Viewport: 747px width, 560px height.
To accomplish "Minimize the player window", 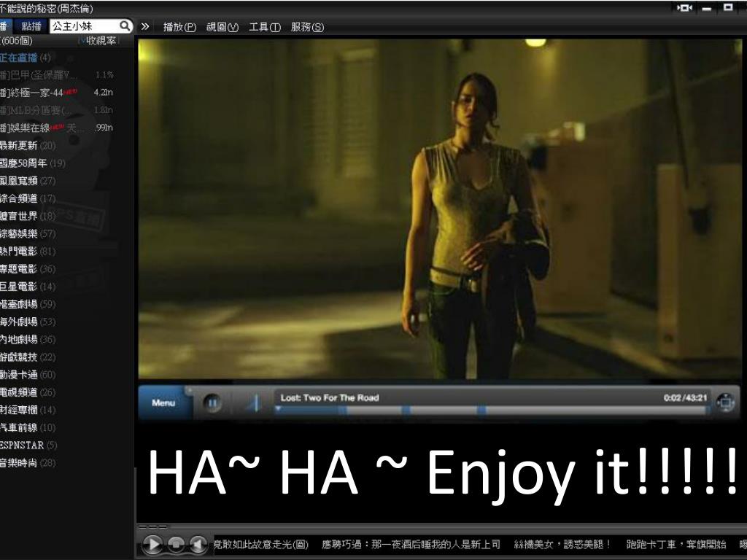I will click(x=706, y=9).
